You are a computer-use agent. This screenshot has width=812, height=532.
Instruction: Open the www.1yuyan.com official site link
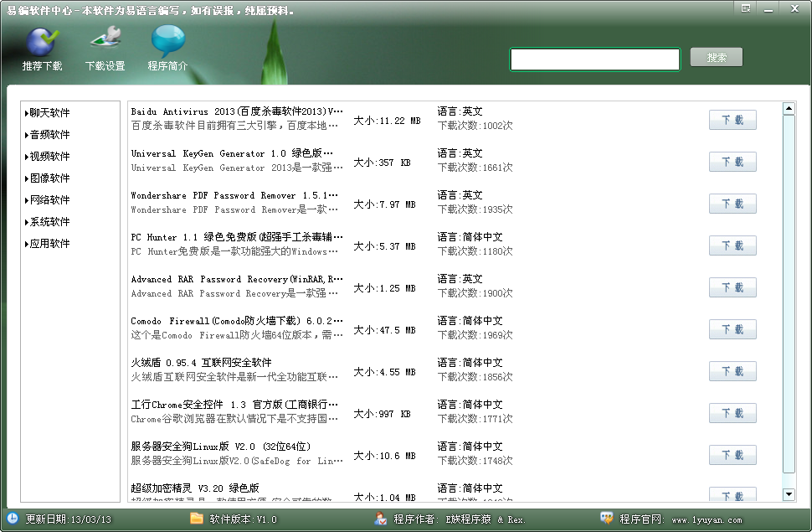707,519
